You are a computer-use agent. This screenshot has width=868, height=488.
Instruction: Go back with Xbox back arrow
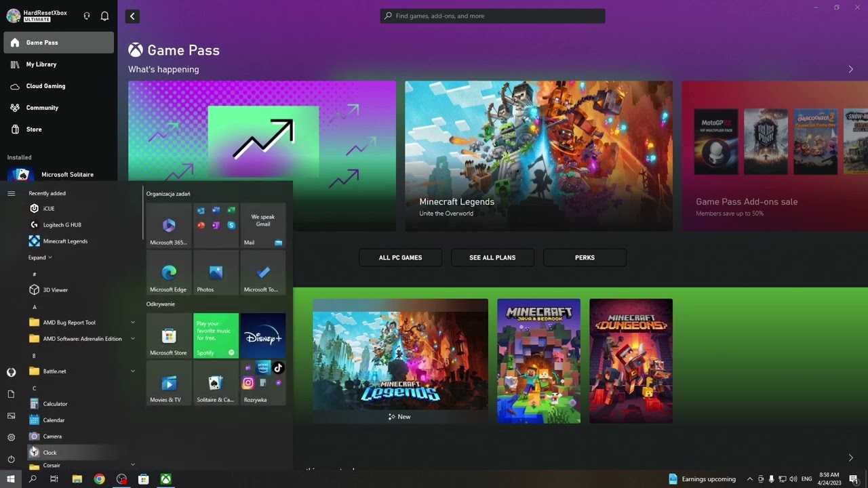132,16
